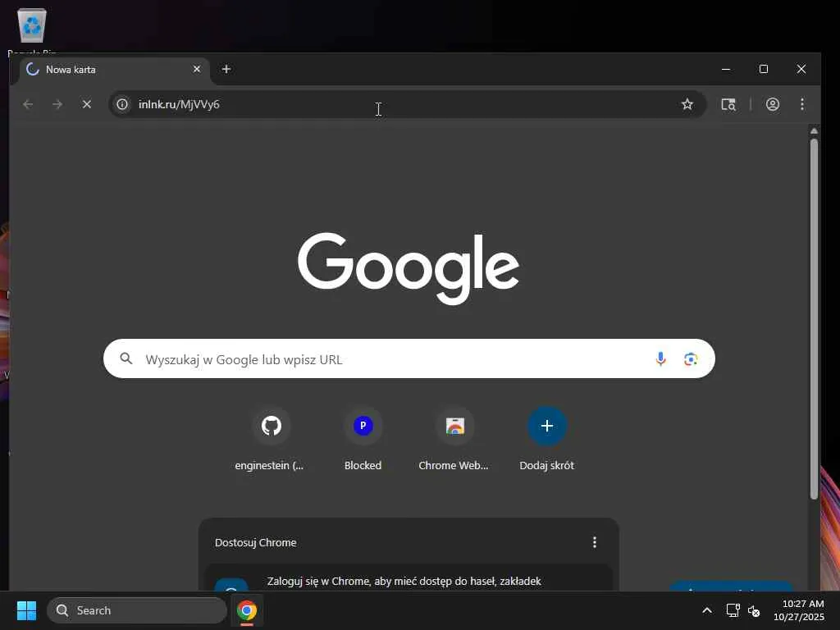
Task: Open the Blocked shortcut tile
Action: (363, 440)
